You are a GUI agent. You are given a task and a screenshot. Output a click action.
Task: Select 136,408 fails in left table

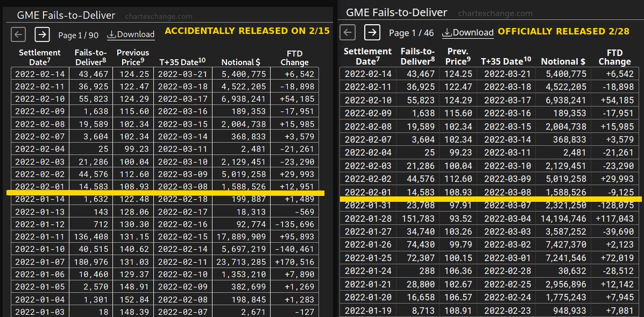pyautogui.click(x=91, y=236)
